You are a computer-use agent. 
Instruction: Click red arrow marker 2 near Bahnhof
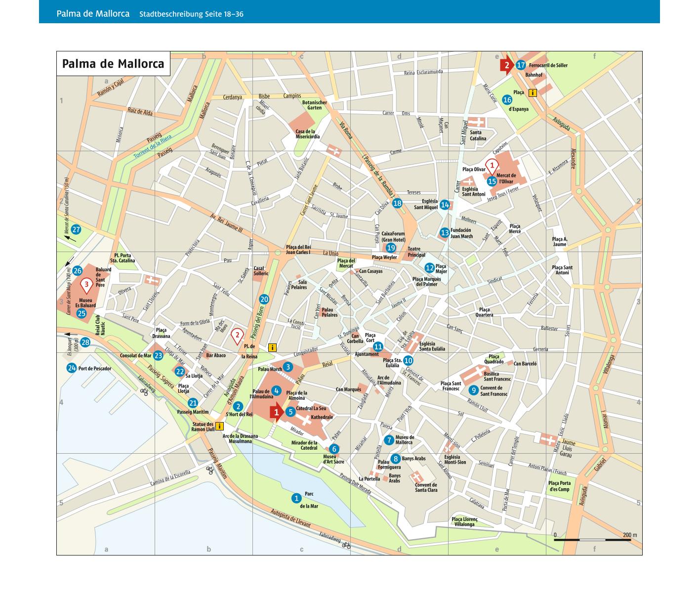[506, 65]
